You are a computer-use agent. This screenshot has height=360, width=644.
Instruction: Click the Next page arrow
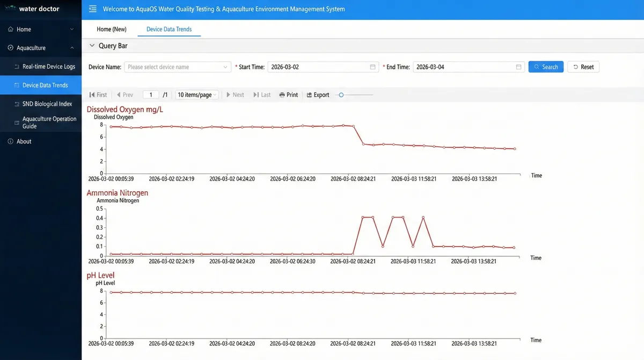click(x=235, y=95)
